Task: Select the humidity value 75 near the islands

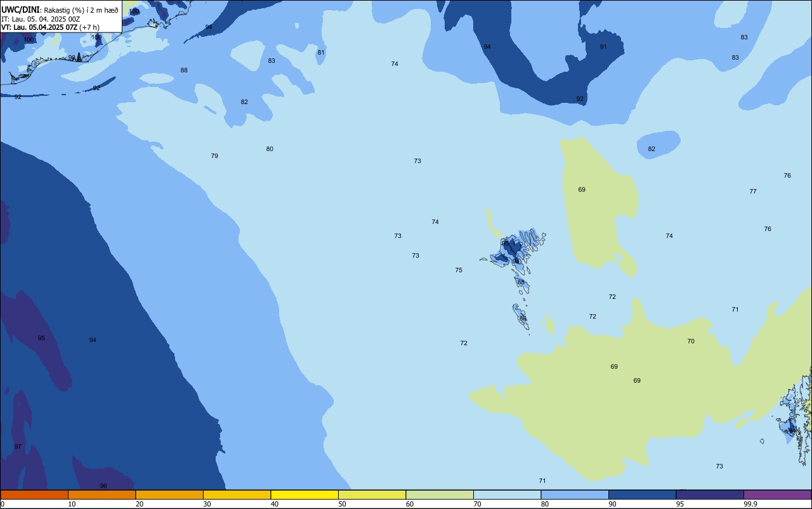Action: tap(459, 270)
